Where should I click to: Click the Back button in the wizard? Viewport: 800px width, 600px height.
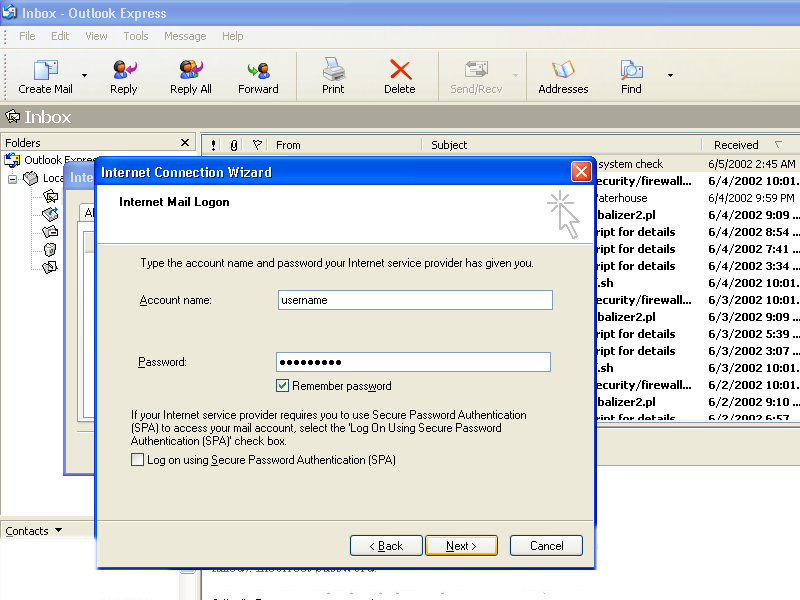[x=386, y=545]
